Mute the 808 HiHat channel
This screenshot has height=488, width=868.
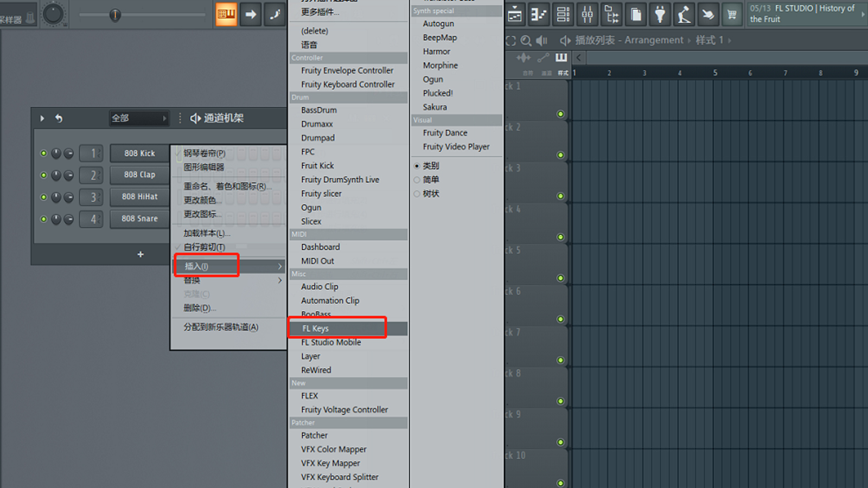[43, 197]
